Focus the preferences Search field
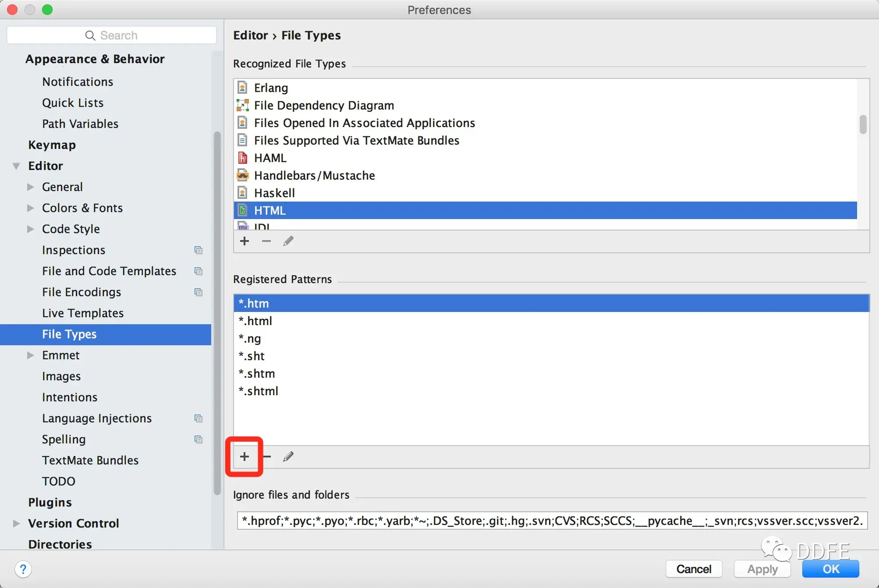This screenshot has height=588, width=879. [112, 35]
